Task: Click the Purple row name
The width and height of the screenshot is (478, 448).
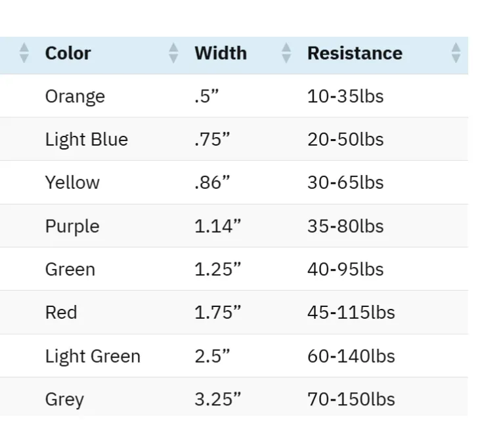Action: (72, 226)
